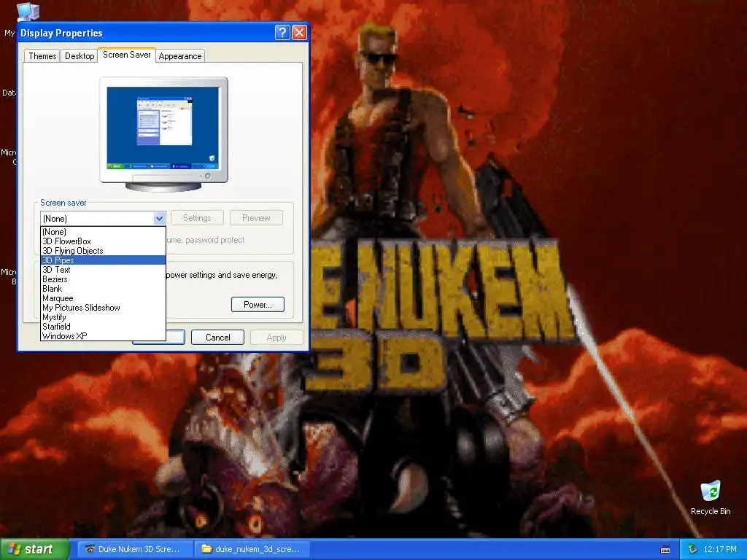Open the Recycle Bin desktop icon
747x560 pixels.
pyautogui.click(x=711, y=497)
